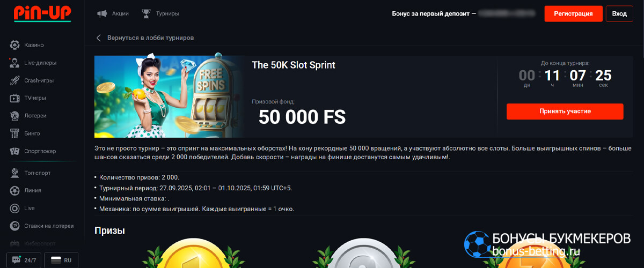The width and height of the screenshot is (644, 268).
Task: Click the Вход button
Action: pyautogui.click(x=619, y=14)
